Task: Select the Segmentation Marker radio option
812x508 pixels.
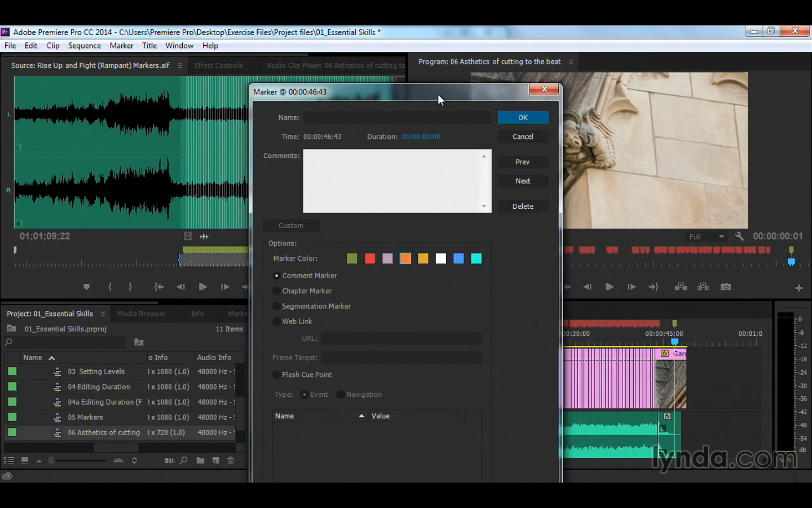Action: coord(276,306)
